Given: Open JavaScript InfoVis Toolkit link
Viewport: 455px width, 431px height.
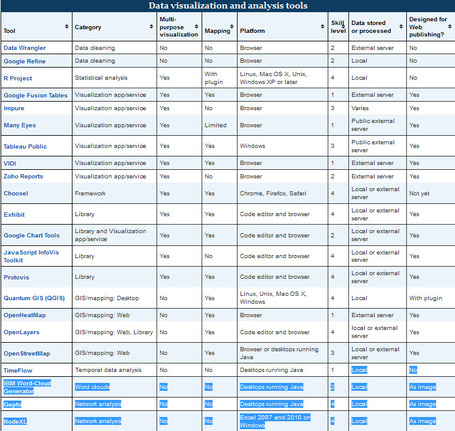Looking at the screenshot, I should click(x=31, y=256).
